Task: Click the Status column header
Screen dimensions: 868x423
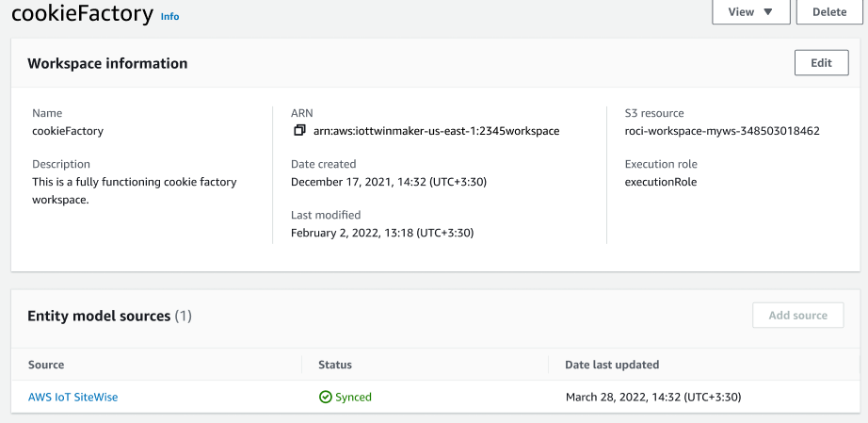Action: pos(335,365)
